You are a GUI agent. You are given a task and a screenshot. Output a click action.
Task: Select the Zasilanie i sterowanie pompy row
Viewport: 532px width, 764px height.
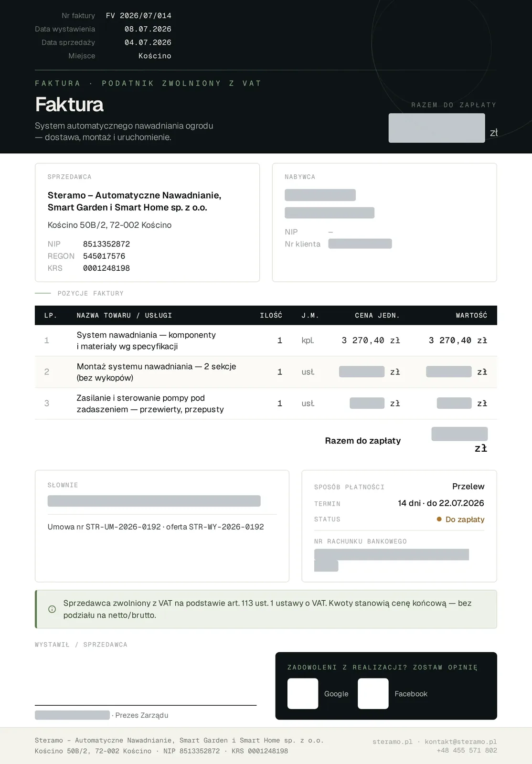[x=266, y=403]
